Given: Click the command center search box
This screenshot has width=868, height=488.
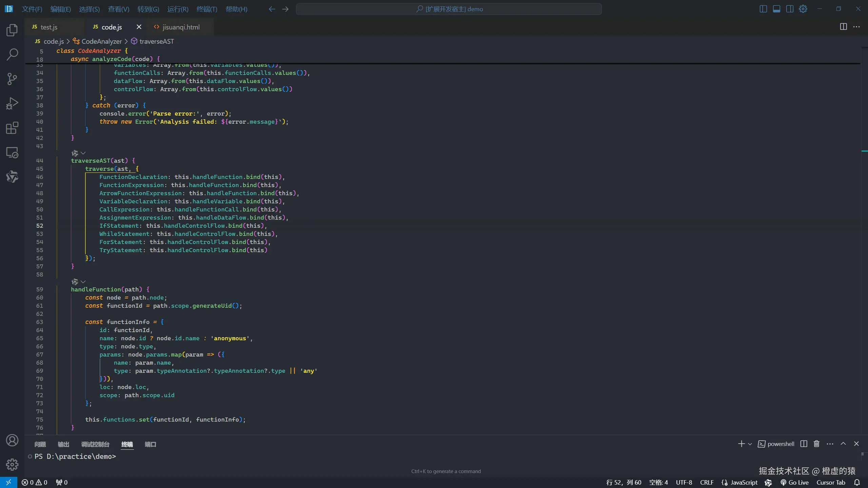Looking at the screenshot, I should click(x=449, y=9).
